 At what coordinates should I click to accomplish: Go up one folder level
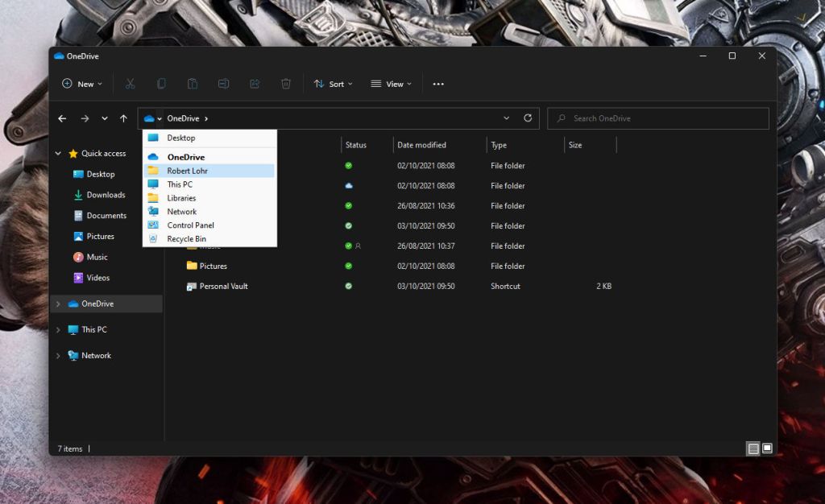click(x=123, y=118)
